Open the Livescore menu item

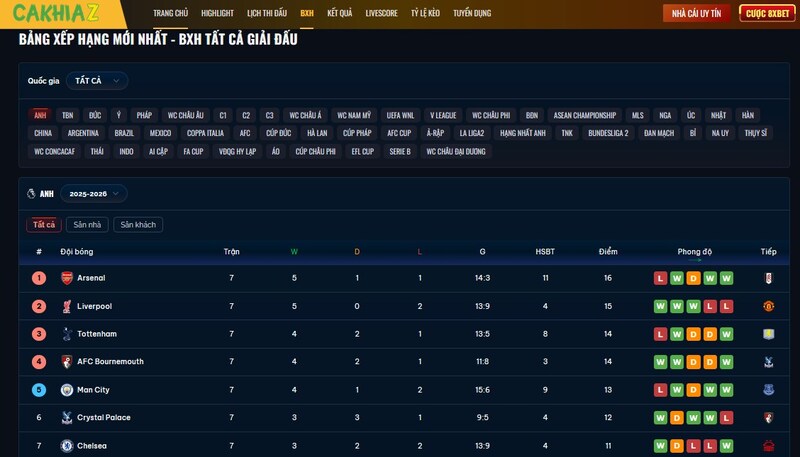coord(381,14)
